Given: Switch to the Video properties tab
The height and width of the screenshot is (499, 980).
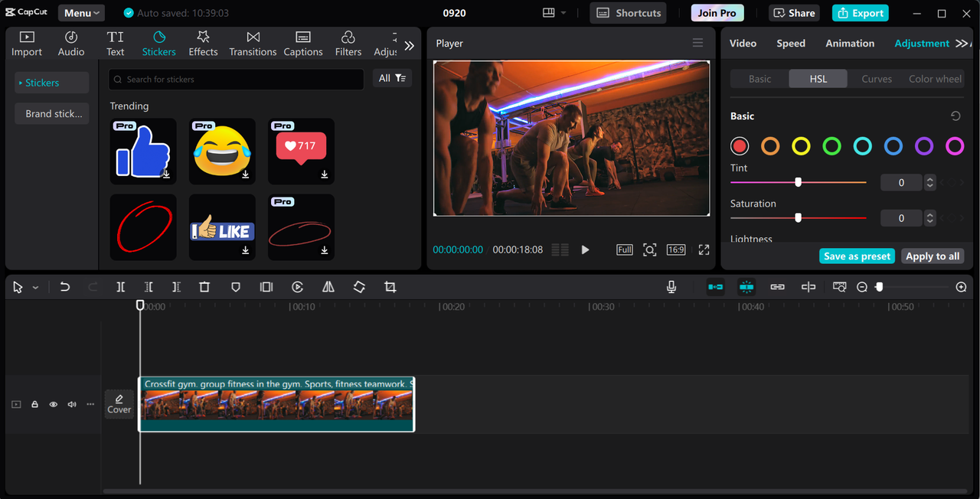Looking at the screenshot, I should click(743, 43).
